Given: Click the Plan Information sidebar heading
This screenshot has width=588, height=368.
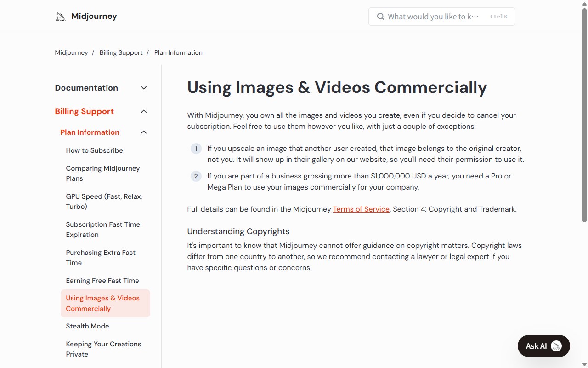Looking at the screenshot, I should coord(90,132).
